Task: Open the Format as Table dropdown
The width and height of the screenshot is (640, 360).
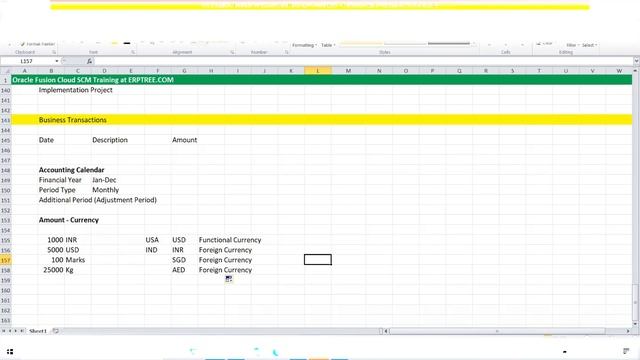Action: pos(328,45)
